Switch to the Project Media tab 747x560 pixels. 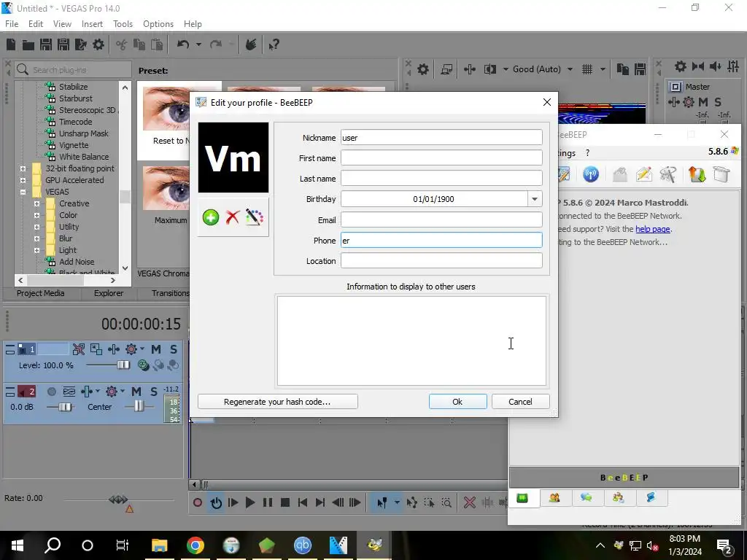41,293
